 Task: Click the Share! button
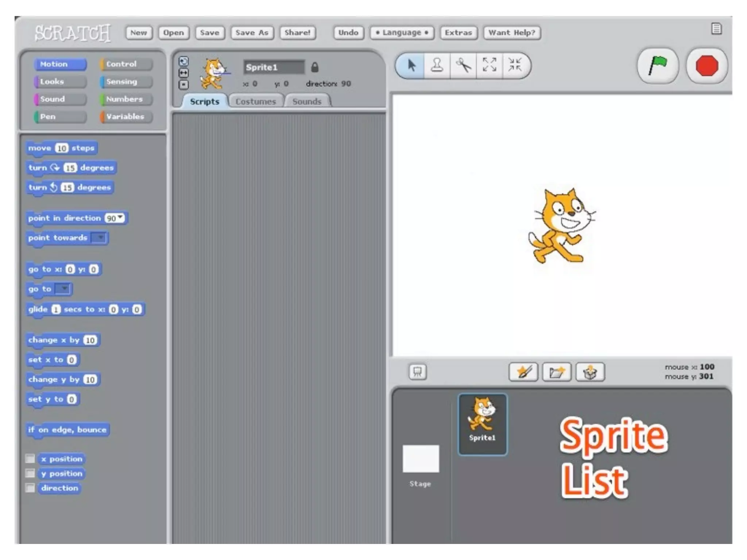pos(298,32)
